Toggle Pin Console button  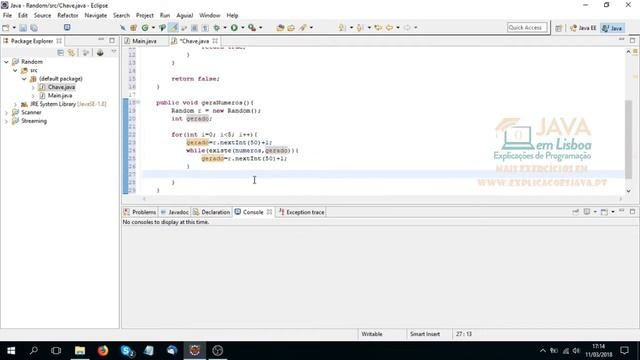[576, 212]
